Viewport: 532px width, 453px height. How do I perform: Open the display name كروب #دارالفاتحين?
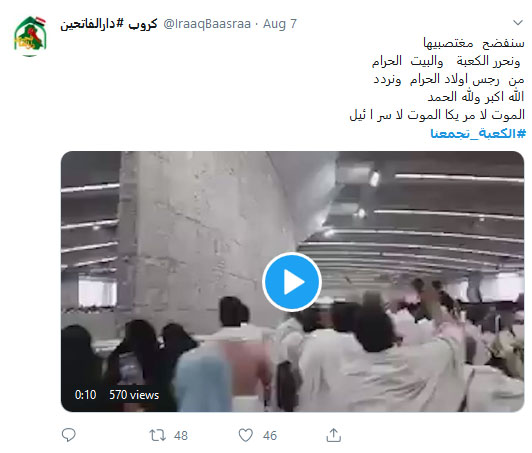(109, 24)
